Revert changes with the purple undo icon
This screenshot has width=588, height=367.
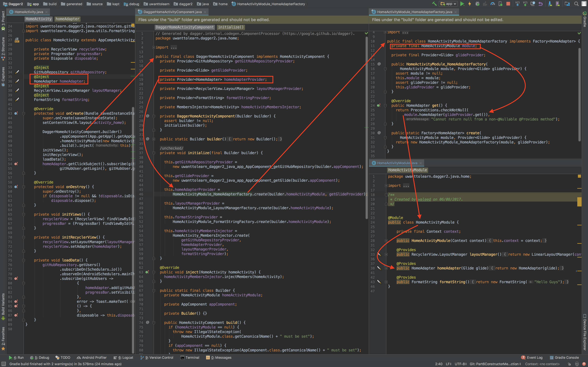click(x=540, y=4)
